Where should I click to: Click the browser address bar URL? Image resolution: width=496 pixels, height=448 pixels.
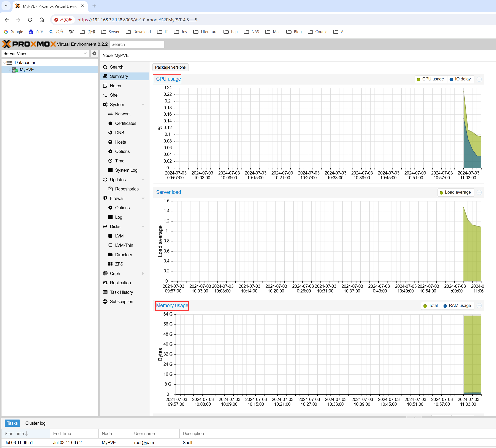click(137, 20)
